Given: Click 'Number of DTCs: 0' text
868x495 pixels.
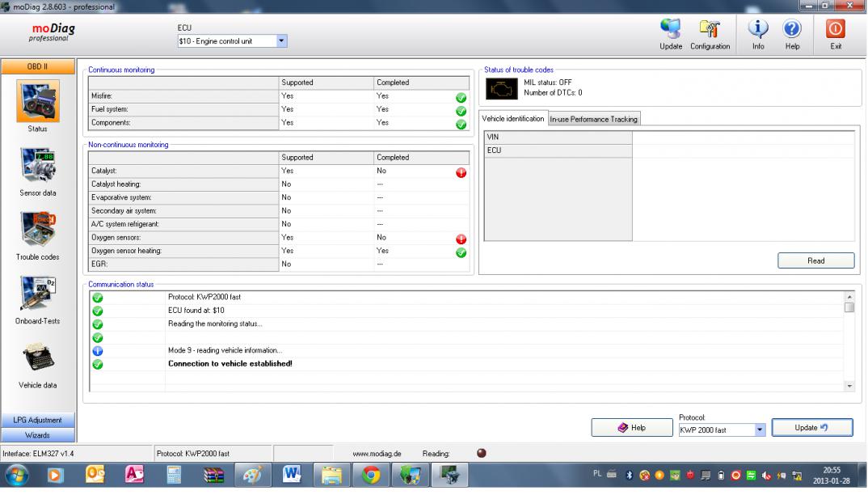Looking at the screenshot, I should (x=553, y=92).
